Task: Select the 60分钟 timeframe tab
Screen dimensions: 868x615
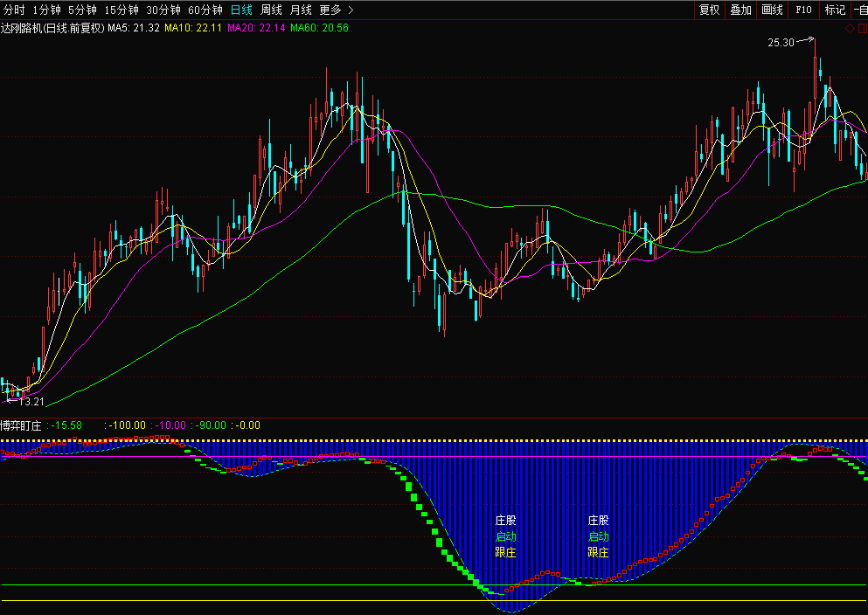Action: tap(205, 10)
